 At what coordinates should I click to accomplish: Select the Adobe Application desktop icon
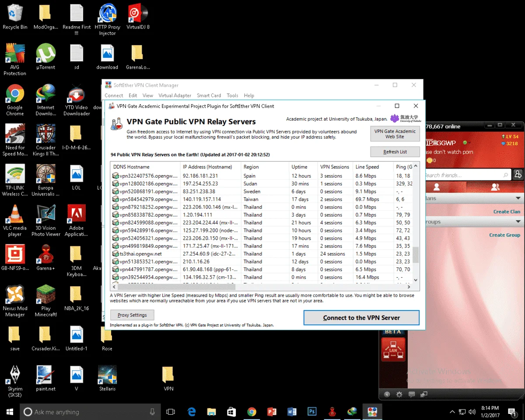pos(77,220)
